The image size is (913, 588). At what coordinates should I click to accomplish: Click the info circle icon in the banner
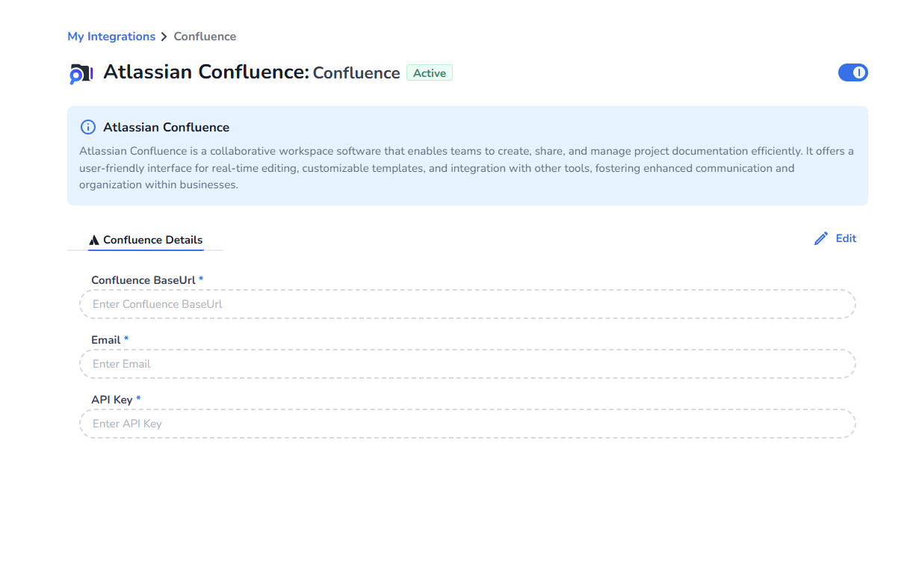pyautogui.click(x=88, y=127)
